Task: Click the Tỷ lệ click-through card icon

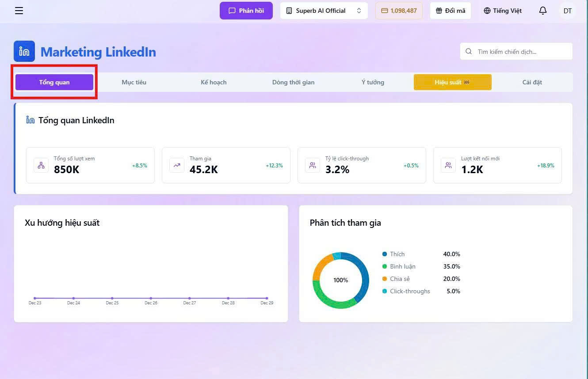Action: (x=313, y=165)
